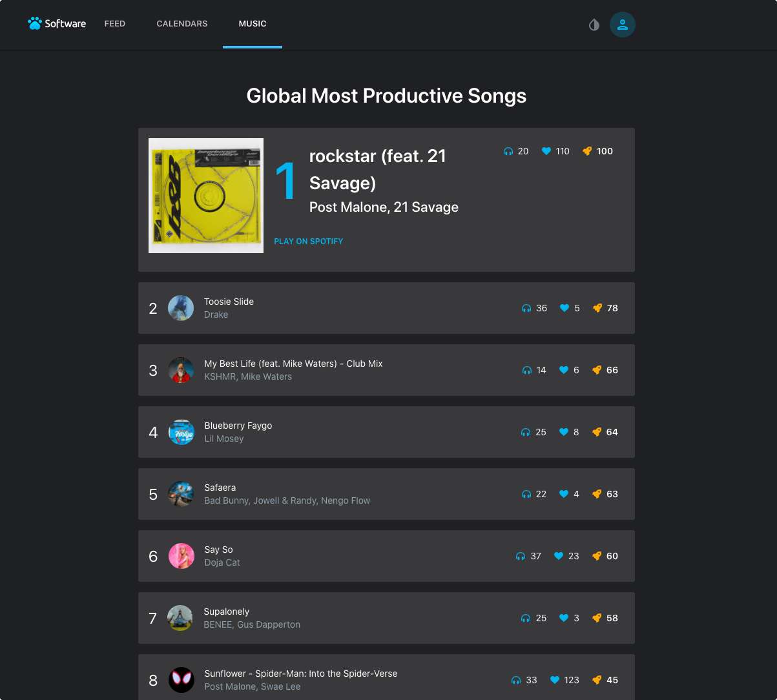Image resolution: width=777 pixels, height=700 pixels.
Task: Select the MUSIC tab
Action: coord(252,23)
